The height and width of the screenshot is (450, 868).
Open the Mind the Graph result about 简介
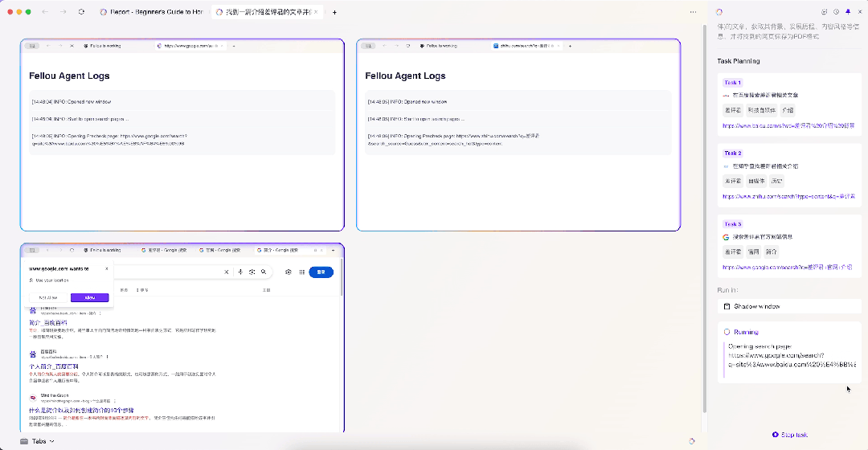[x=81, y=410]
